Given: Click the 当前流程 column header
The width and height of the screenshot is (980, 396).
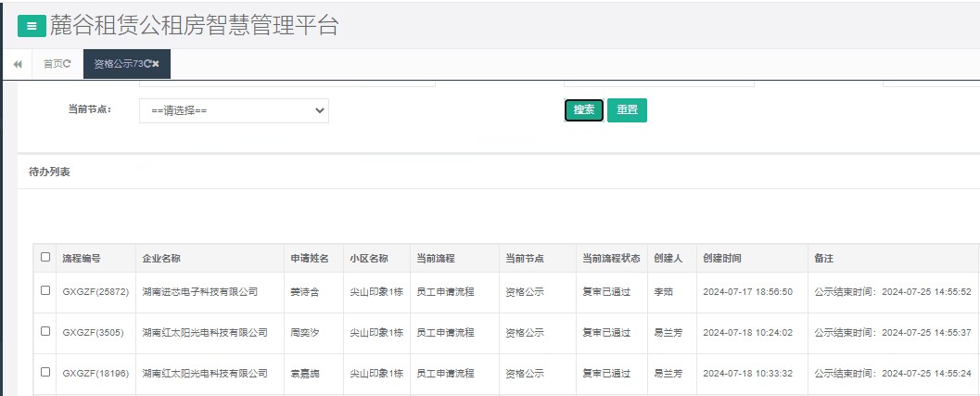Looking at the screenshot, I should coord(436,259).
